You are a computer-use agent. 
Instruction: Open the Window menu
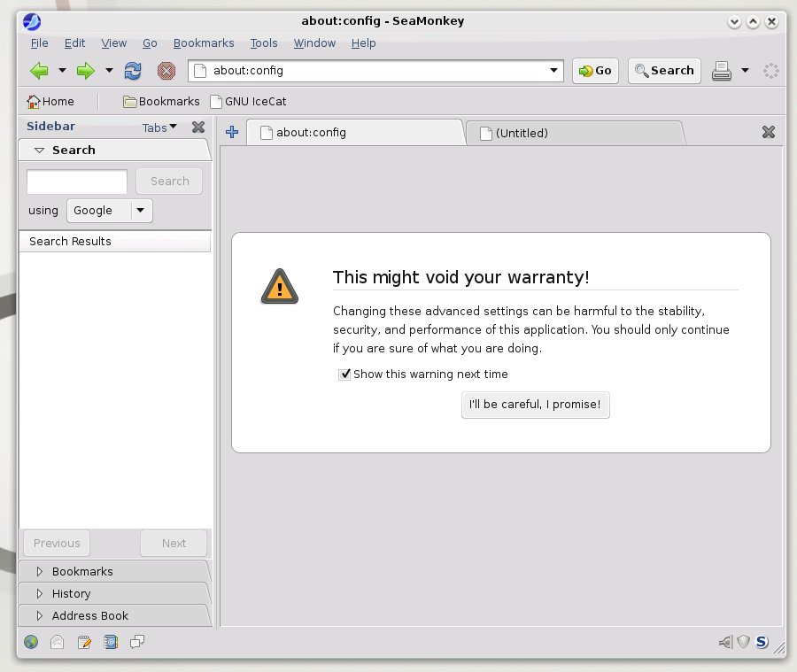coord(314,43)
